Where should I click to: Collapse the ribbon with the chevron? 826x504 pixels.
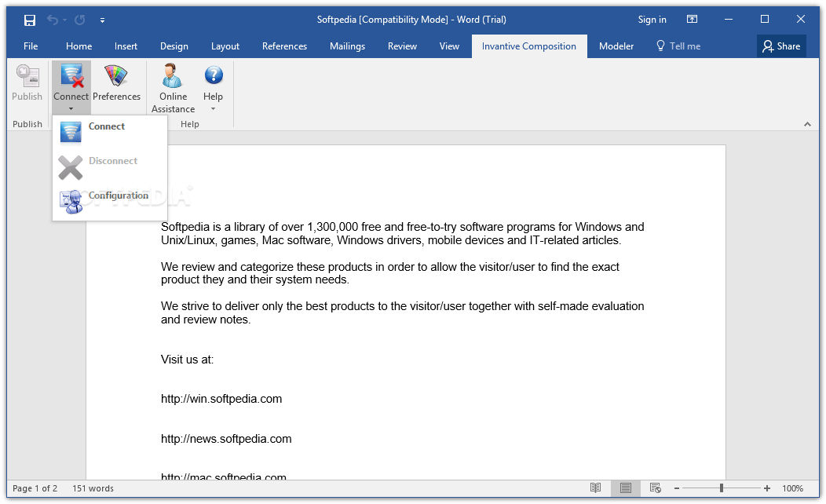(x=808, y=124)
